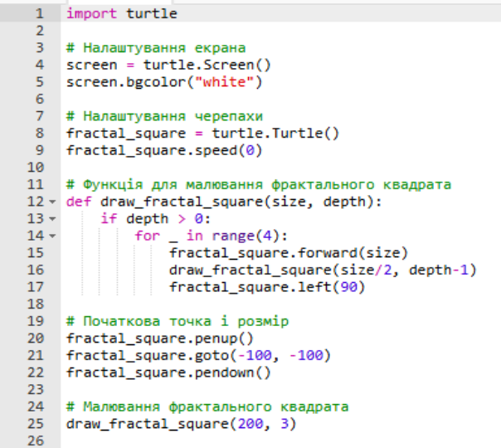Collapse the for loop fold arrow on line 14
This screenshot has height=448, width=501.
(x=52, y=236)
